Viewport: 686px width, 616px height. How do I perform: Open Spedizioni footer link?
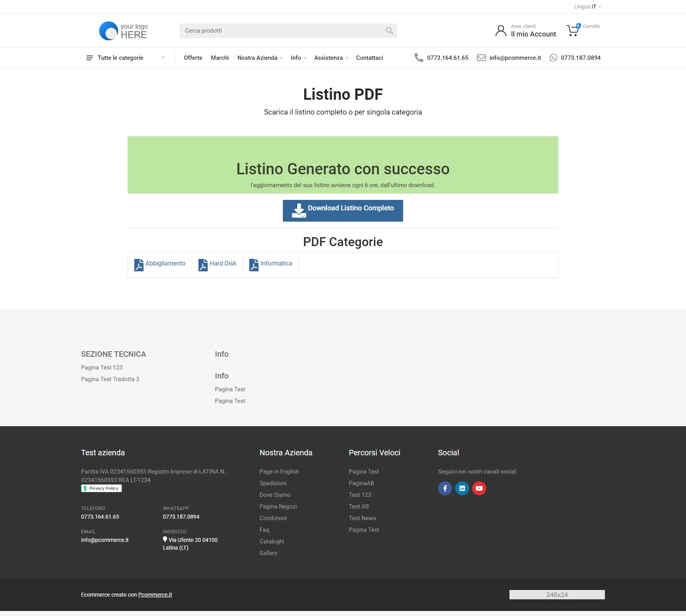[273, 483]
